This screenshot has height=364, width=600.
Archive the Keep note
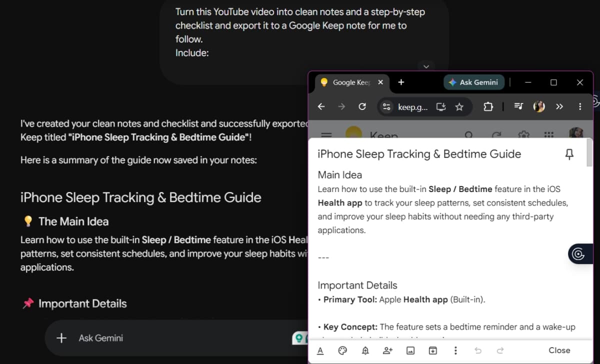433,350
